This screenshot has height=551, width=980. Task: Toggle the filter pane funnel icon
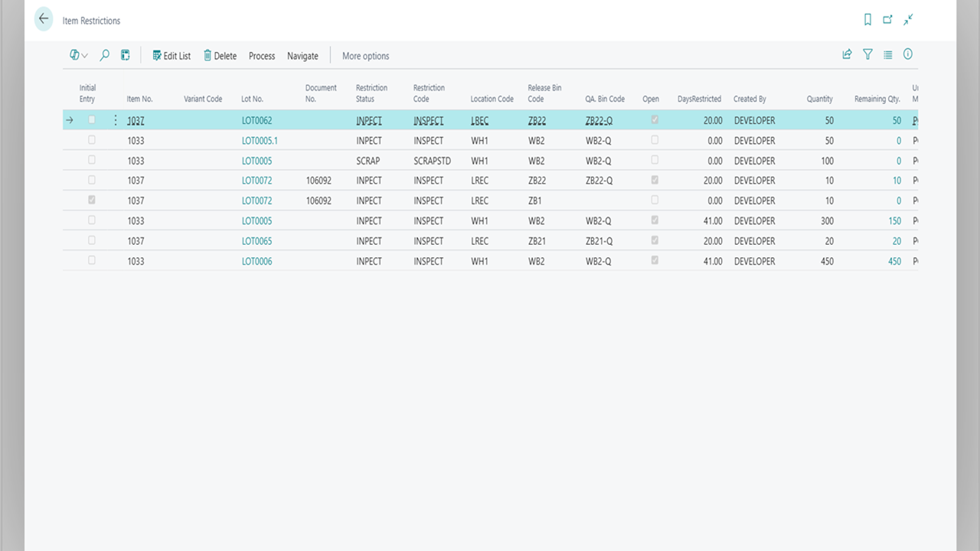867,54
